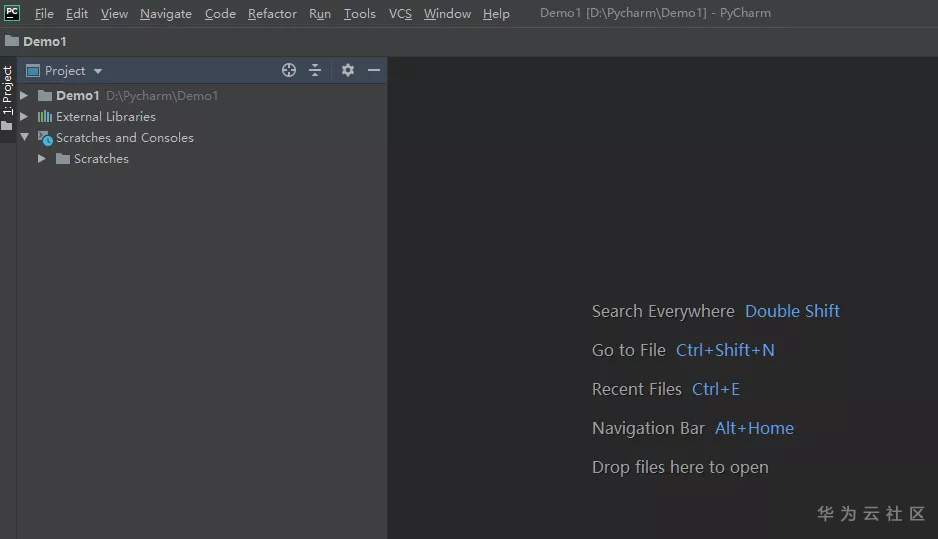Click the locate/scroll from source target icon

click(x=289, y=70)
